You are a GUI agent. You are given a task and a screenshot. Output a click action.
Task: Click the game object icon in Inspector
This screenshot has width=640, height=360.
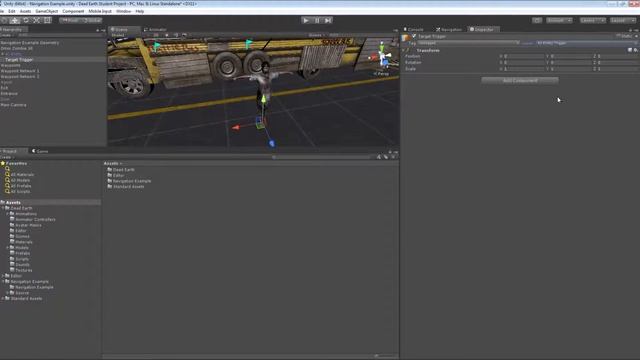[x=406, y=38]
